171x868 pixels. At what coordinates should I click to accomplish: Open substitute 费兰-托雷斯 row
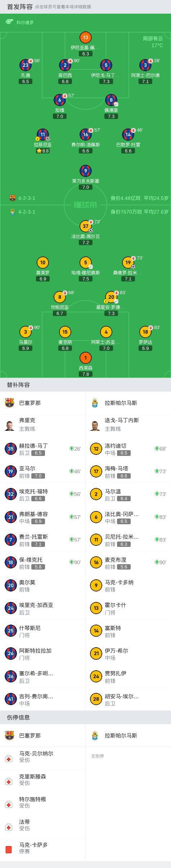coord(42,540)
